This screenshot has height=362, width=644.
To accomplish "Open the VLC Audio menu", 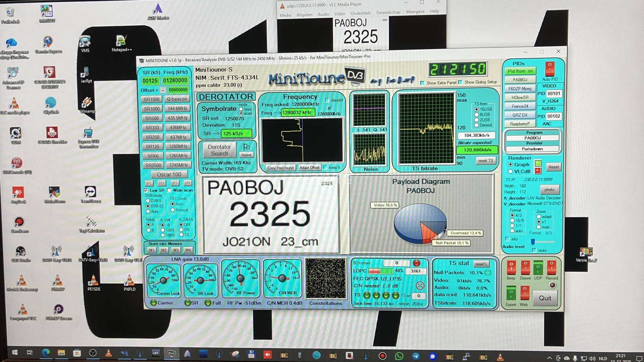I will tap(323, 14).
